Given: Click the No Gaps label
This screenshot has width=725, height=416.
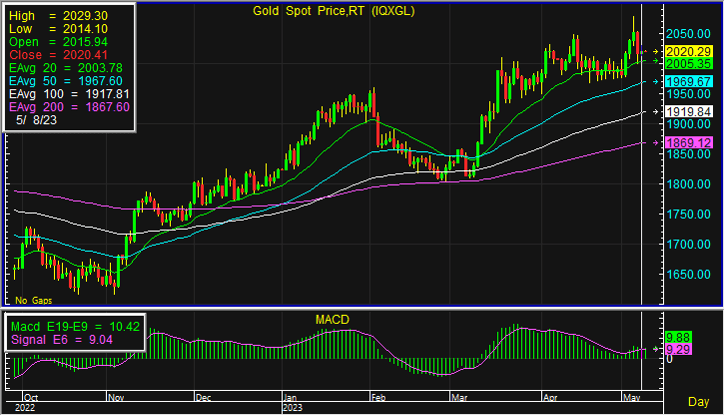Looking at the screenshot, I should pyautogui.click(x=32, y=300).
